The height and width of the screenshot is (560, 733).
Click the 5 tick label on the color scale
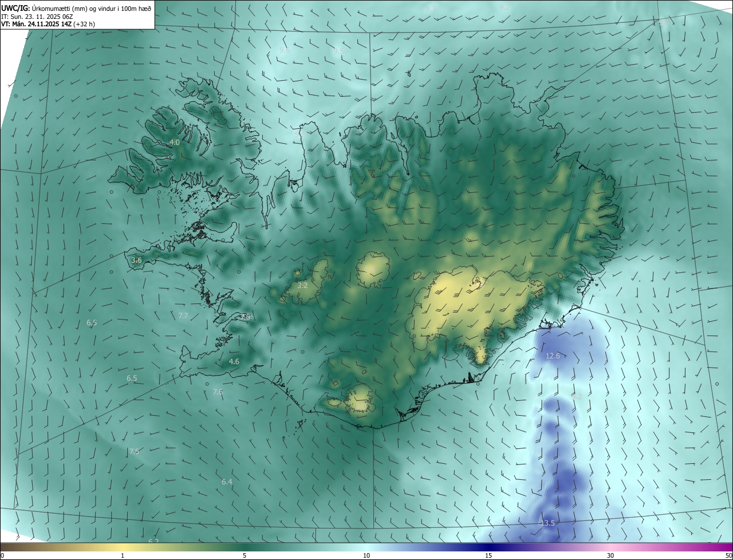point(245,555)
